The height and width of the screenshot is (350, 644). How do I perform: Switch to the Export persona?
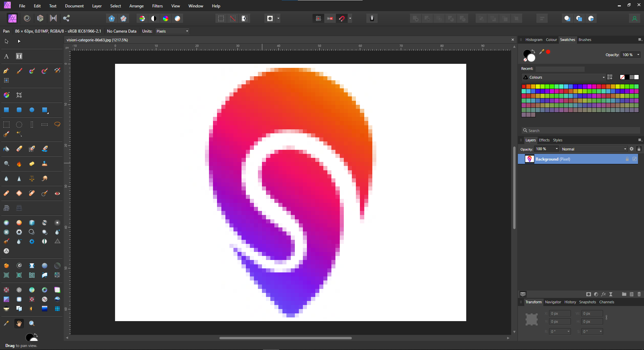[66, 18]
